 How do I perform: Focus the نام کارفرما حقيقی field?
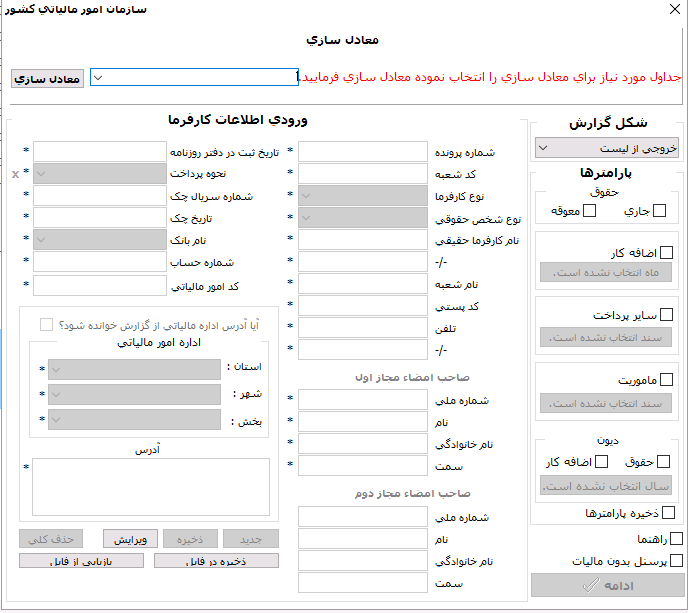coord(363,240)
